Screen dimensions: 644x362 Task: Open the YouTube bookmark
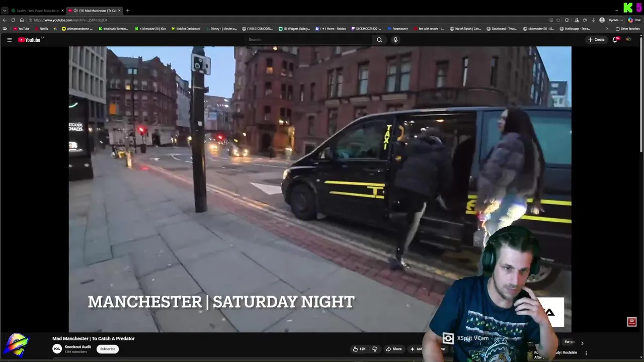click(22, 29)
